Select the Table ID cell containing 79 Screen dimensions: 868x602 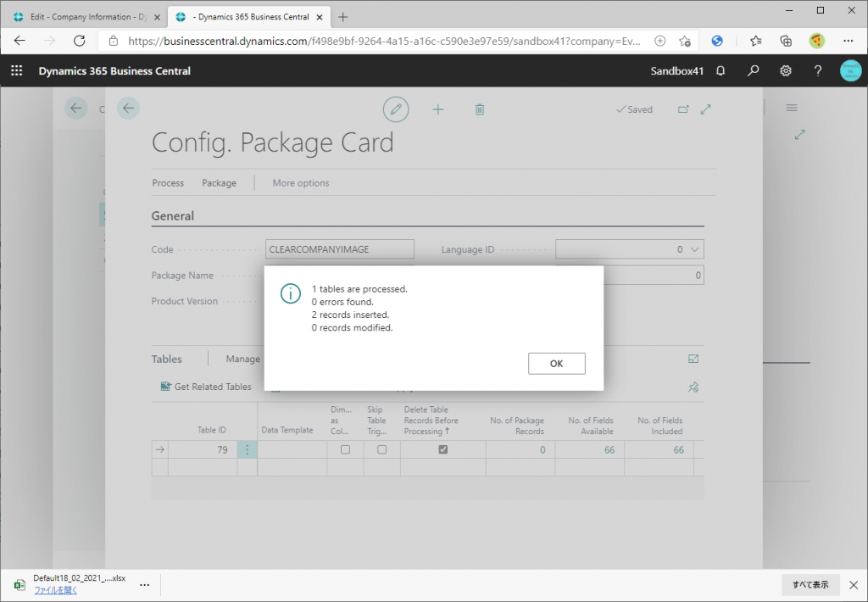click(x=203, y=449)
